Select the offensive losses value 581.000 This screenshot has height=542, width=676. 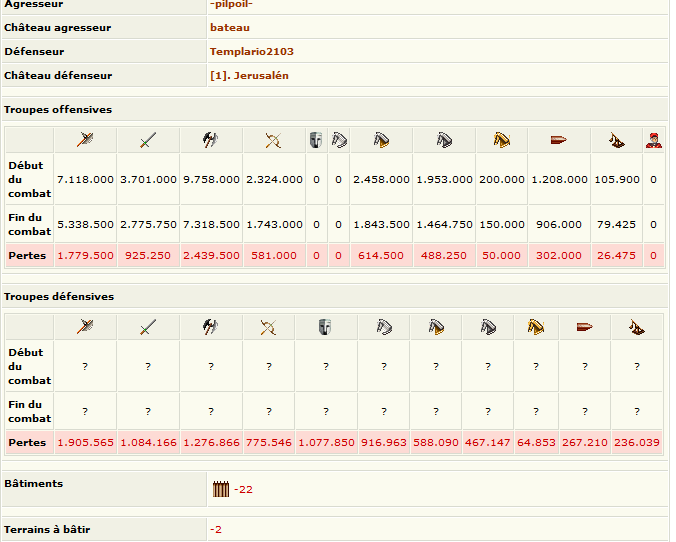(274, 255)
